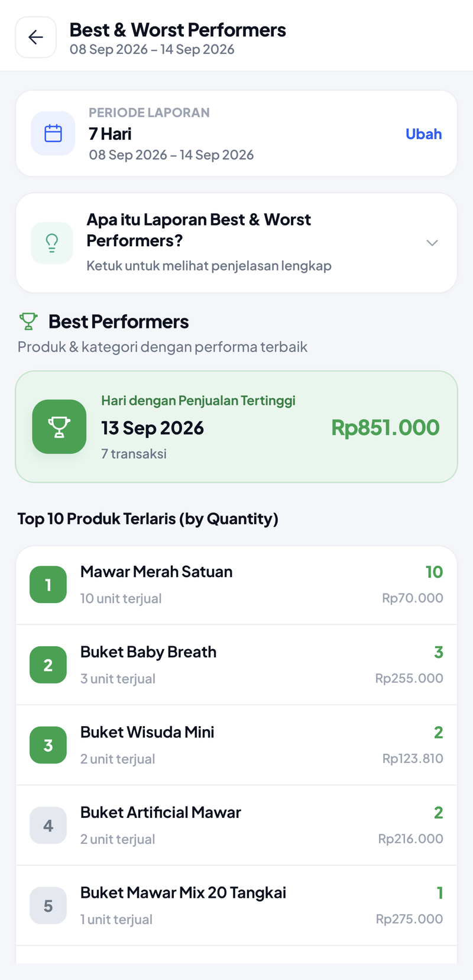Select Mawar Merah Satuan product row
The height and width of the screenshot is (980, 473).
tap(237, 585)
